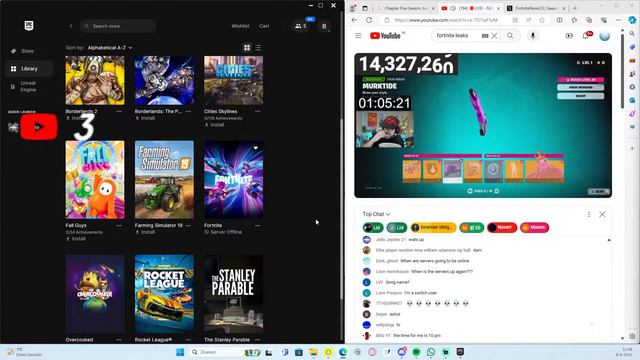Install Cities Skylines
This screenshot has width=640, height=360.
coord(215,125)
